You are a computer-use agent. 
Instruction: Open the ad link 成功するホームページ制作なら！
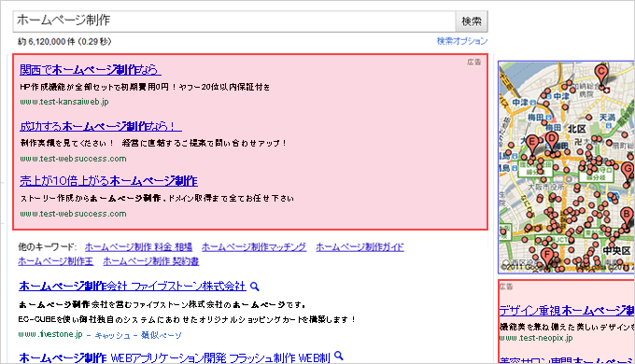click(101, 126)
